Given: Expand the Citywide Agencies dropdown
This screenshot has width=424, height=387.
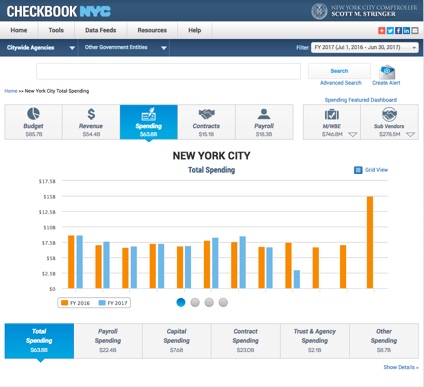Looking at the screenshot, I should pyautogui.click(x=72, y=48).
